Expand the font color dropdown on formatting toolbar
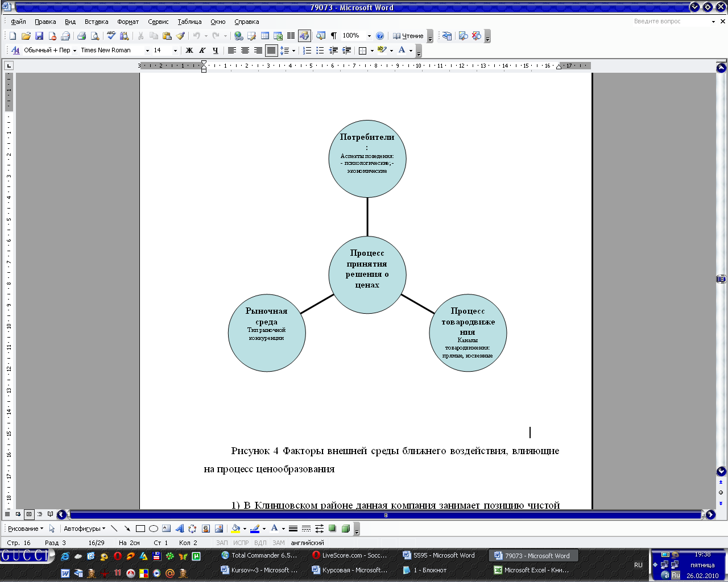The width and height of the screenshot is (728, 582). click(x=411, y=51)
